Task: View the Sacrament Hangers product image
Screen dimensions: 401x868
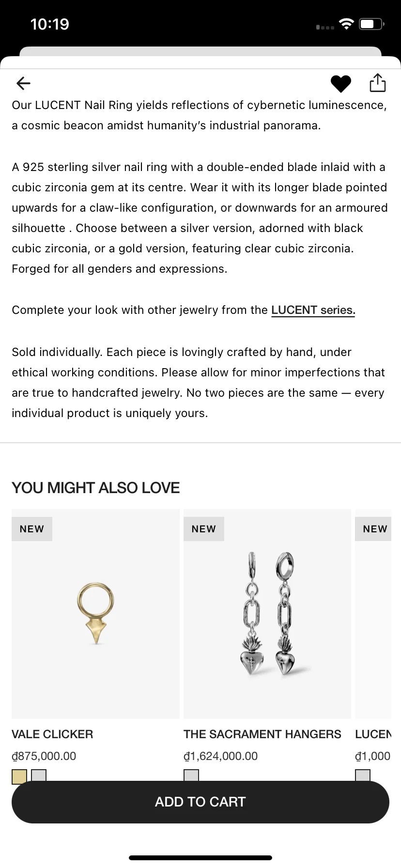Action: (267, 613)
